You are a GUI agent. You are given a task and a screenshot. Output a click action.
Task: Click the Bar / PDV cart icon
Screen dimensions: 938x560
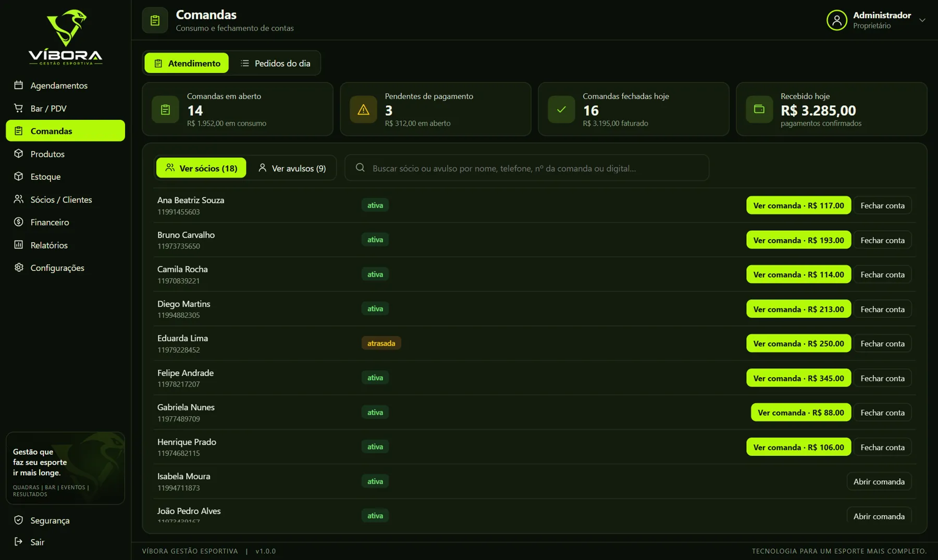[x=19, y=108]
